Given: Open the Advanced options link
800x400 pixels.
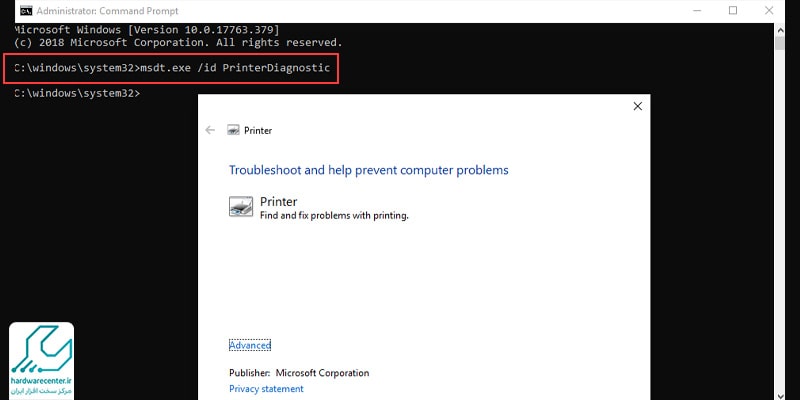Looking at the screenshot, I should pyautogui.click(x=250, y=345).
